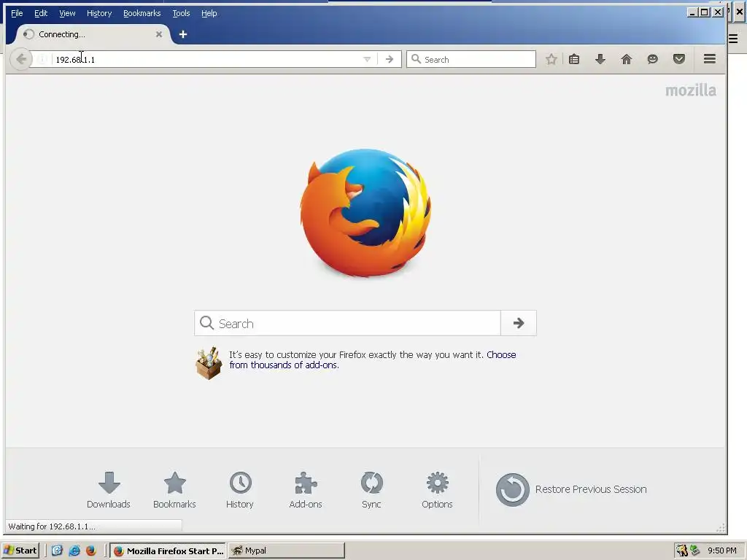Click the first system tray network icon
The image size is (747, 560).
pos(682,551)
